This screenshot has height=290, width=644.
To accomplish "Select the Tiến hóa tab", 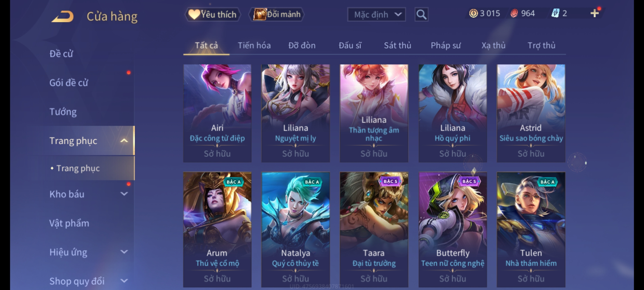I will 254,45.
